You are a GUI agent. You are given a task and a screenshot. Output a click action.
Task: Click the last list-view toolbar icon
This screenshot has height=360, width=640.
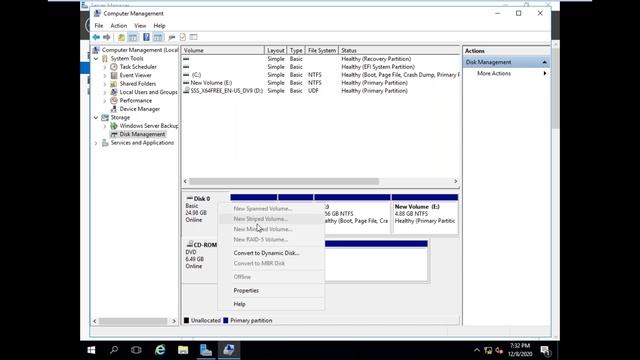point(193,37)
